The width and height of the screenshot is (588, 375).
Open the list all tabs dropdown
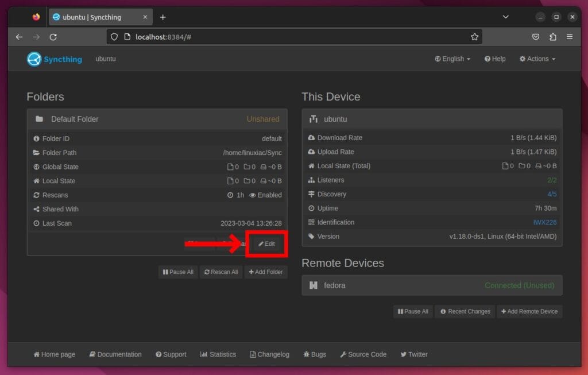pyautogui.click(x=505, y=17)
